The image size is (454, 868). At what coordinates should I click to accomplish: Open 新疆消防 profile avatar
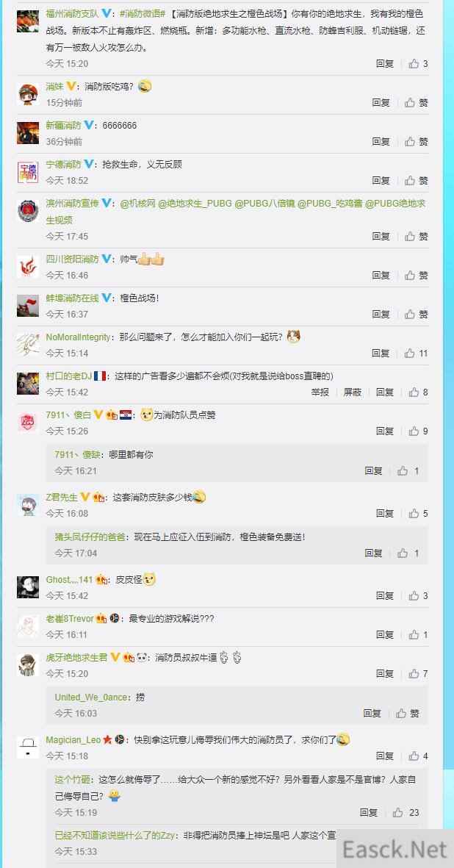pyautogui.click(x=28, y=134)
